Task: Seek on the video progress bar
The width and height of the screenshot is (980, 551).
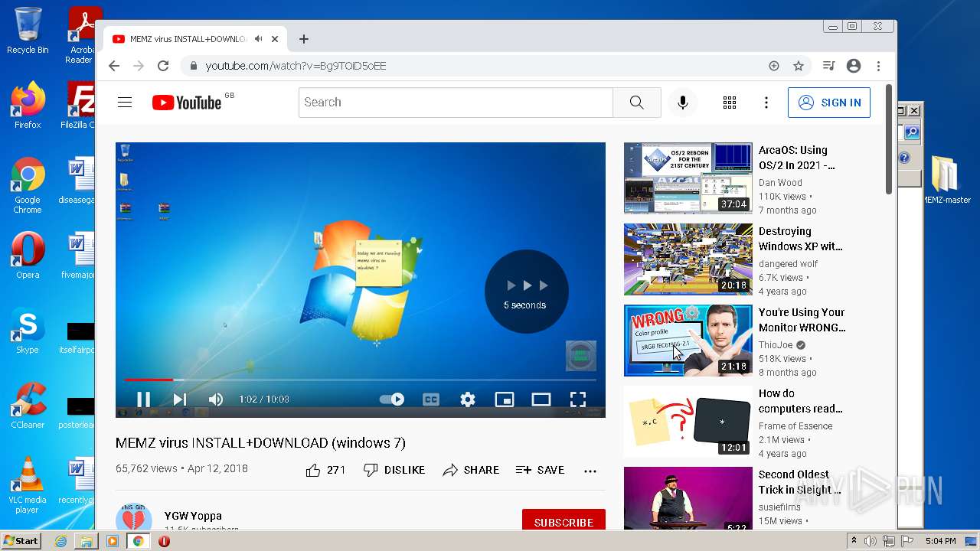Action: [x=360, y=380]
